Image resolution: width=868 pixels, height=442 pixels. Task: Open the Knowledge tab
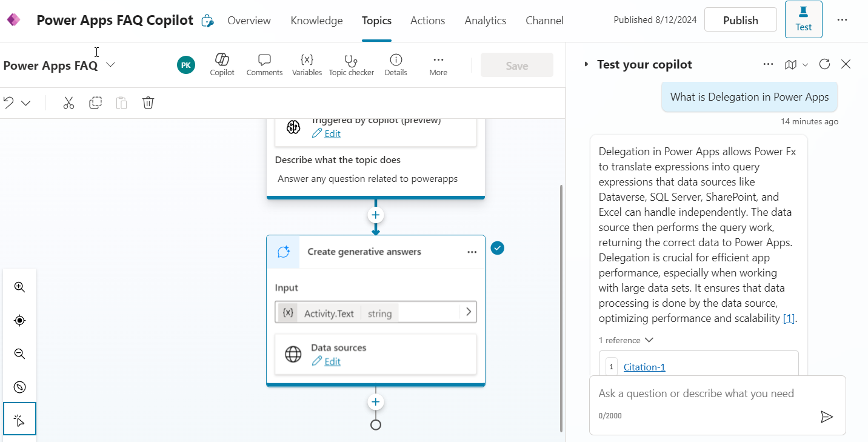point(316,20)
